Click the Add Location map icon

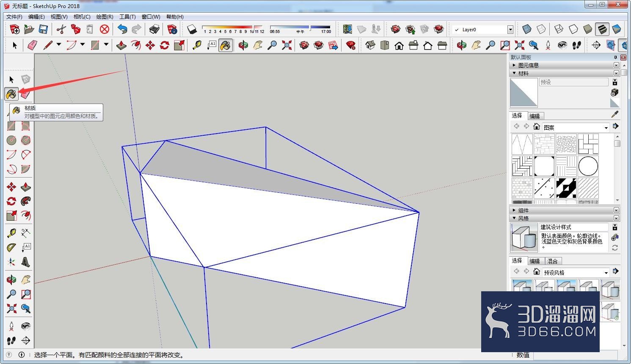point(347,29)
